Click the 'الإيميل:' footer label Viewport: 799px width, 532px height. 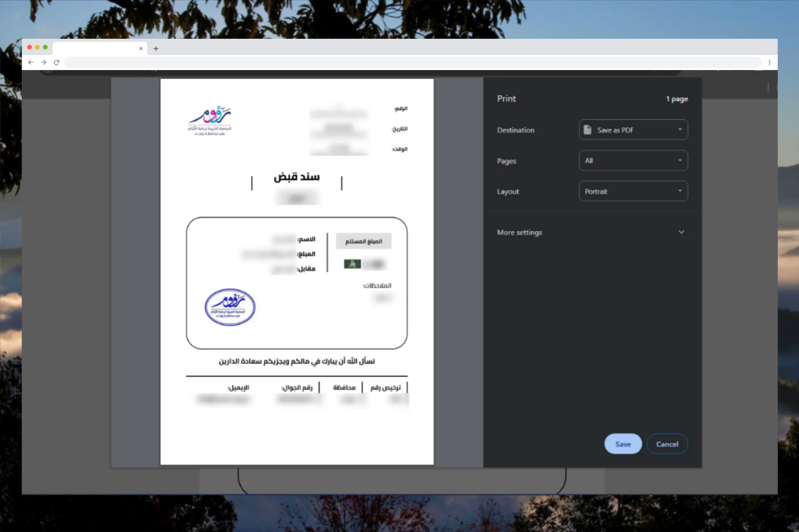pos(238,387)
